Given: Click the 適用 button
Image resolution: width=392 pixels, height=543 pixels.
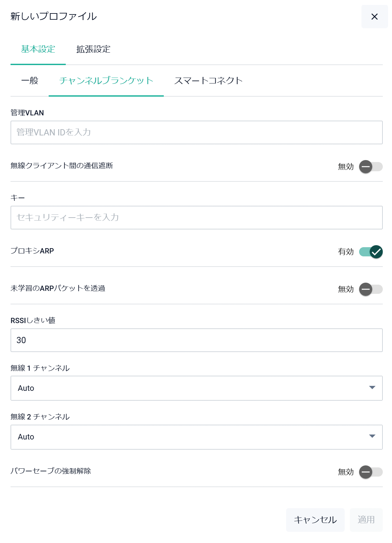Looking at the screenshot, I should tap(366, 520).
